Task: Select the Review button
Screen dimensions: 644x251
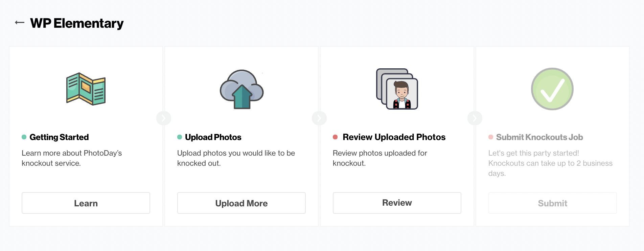Action: [397, 203]
